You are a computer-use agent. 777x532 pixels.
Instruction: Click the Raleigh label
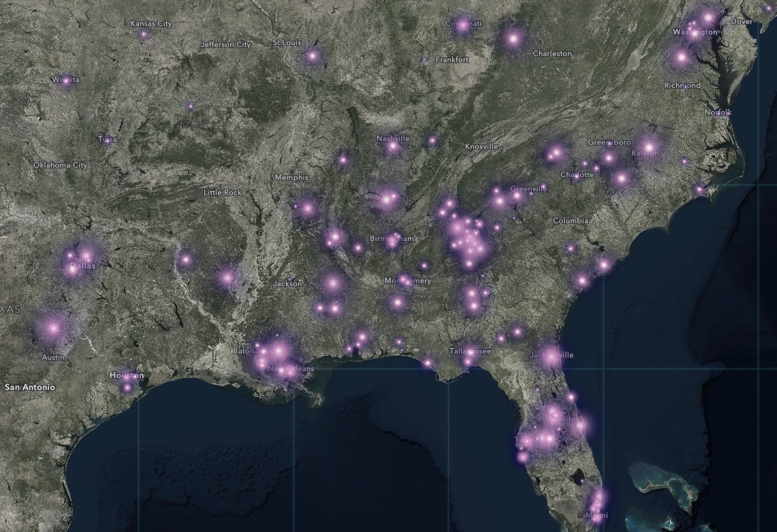pyautogui.click(x=645, y=153)
